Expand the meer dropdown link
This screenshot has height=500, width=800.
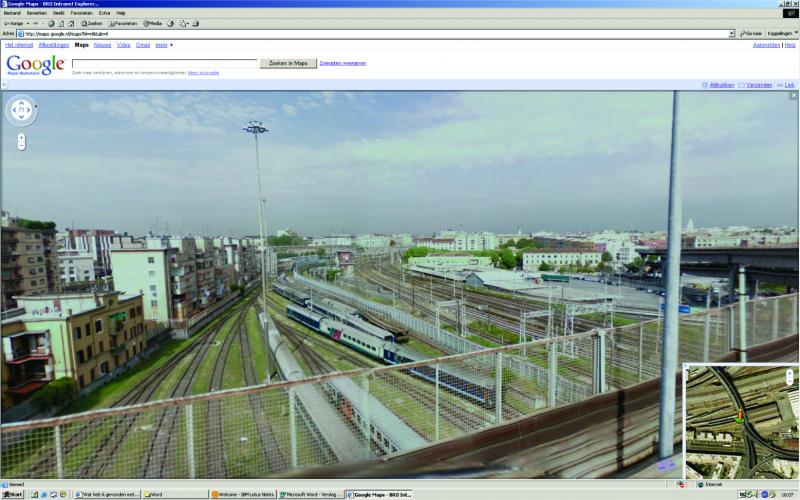(164, 45)
